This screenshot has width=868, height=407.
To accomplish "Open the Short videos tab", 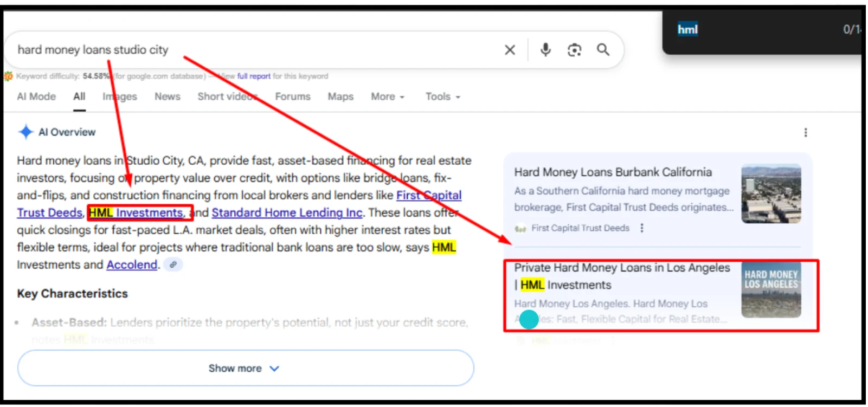I will (227, 96).
